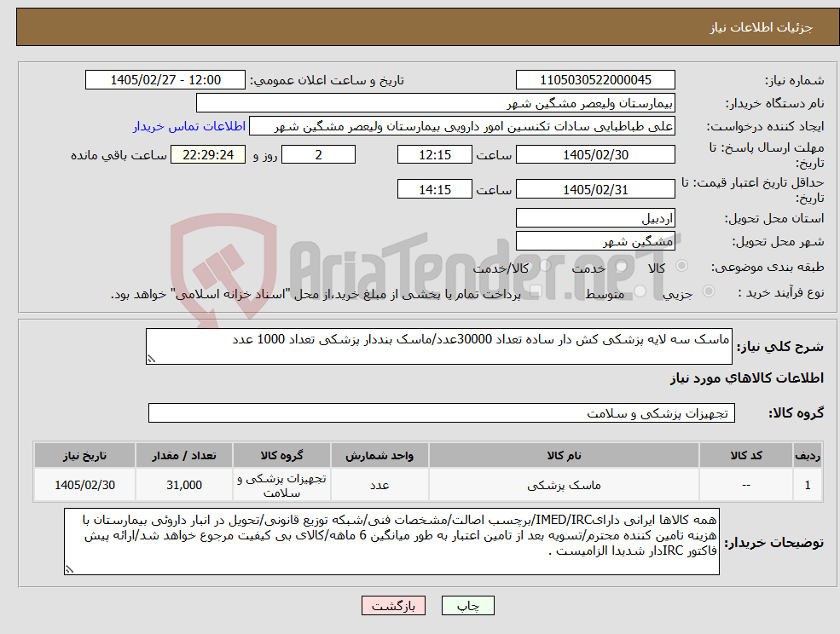The width and height of the screenshot is (840, 634).
Task: Select the کالا radio button
Action: 681,266
